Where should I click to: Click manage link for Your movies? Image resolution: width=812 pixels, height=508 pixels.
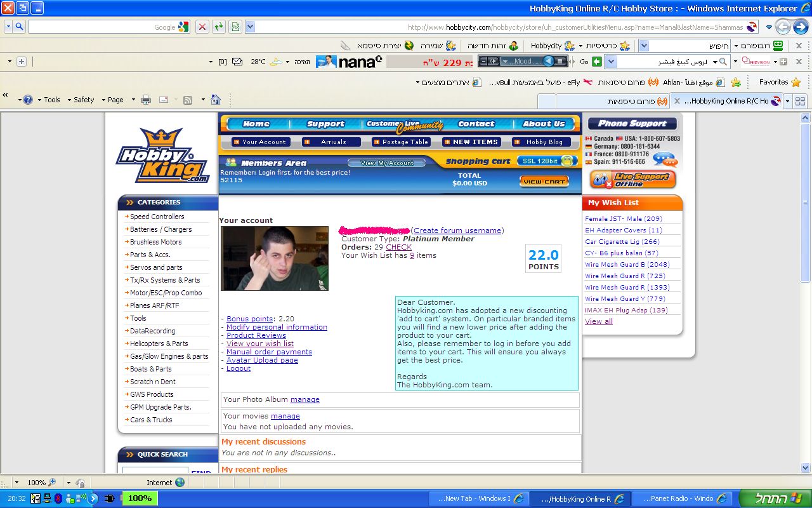[x=285, y=416]
